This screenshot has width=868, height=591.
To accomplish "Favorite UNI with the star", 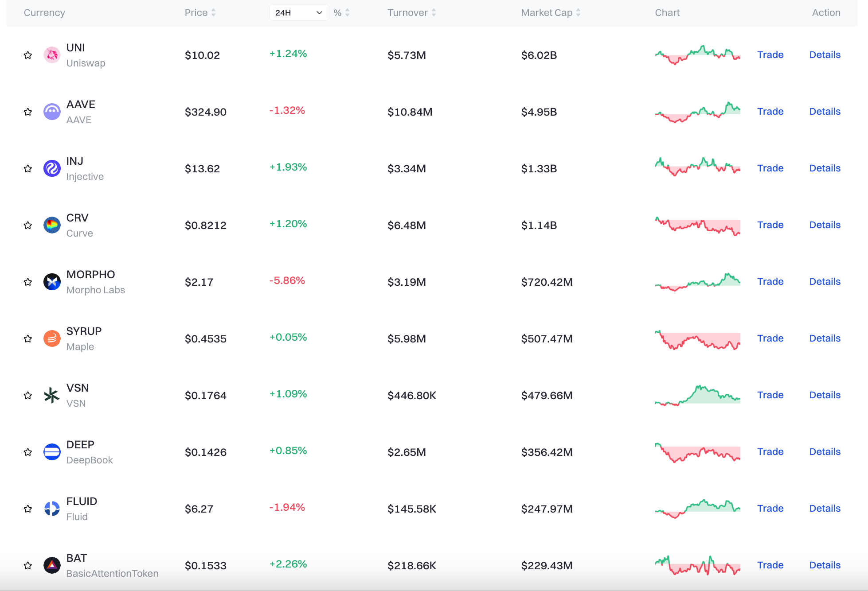I will [28, 55].
